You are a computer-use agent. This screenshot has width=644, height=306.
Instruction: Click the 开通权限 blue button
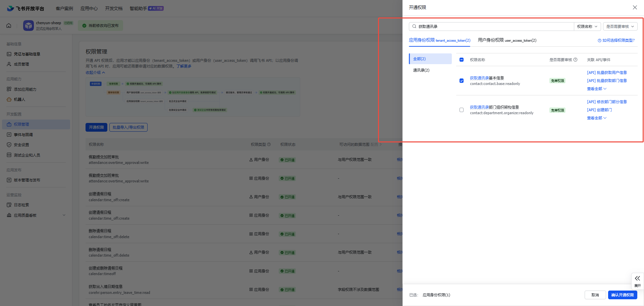(96, 127)
